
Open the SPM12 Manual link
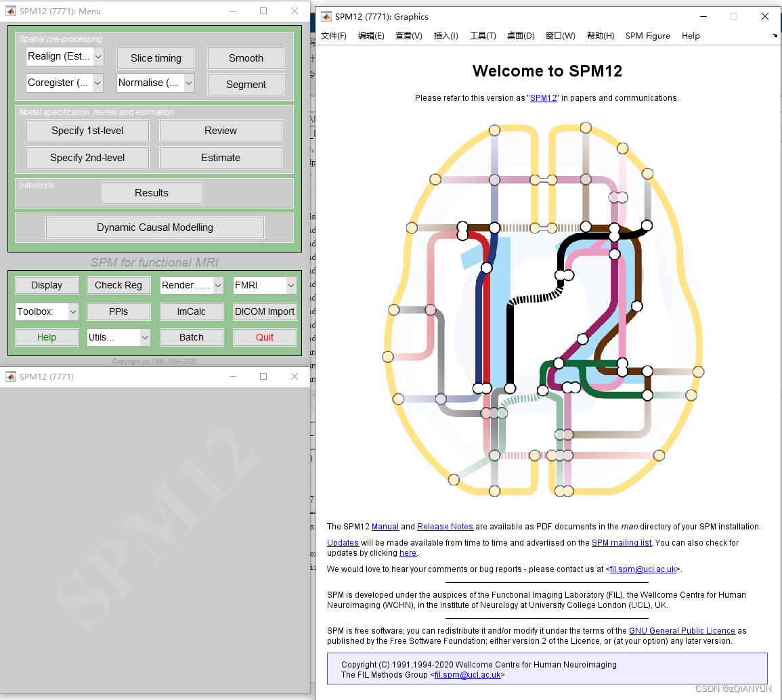pyautogui.click(x=385, y=526)
